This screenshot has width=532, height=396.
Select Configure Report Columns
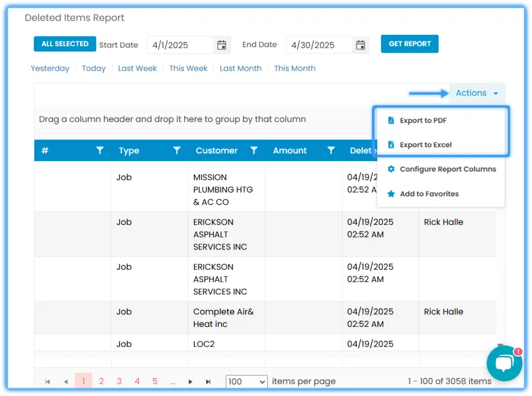pyautogui.click(x=447, y=169)
